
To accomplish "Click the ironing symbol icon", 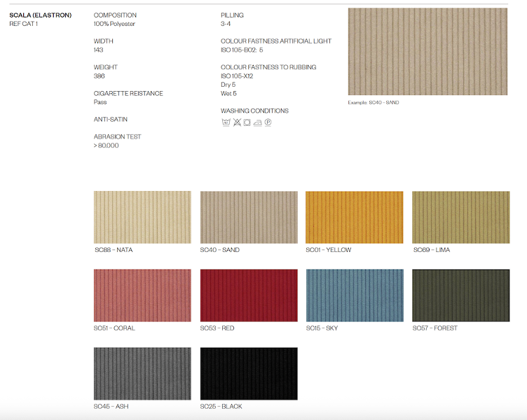I will click(257, 122).
